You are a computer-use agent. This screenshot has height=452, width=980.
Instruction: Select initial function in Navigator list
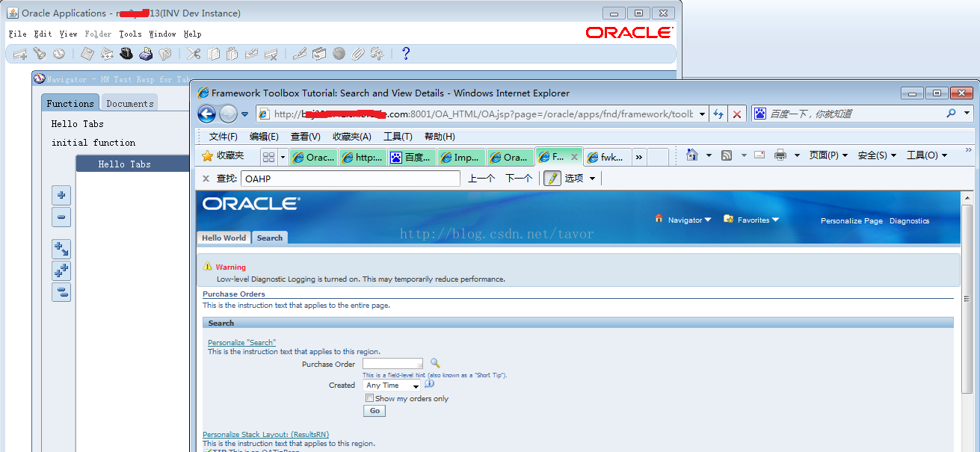pyautogui.click(x=93, y=142)
